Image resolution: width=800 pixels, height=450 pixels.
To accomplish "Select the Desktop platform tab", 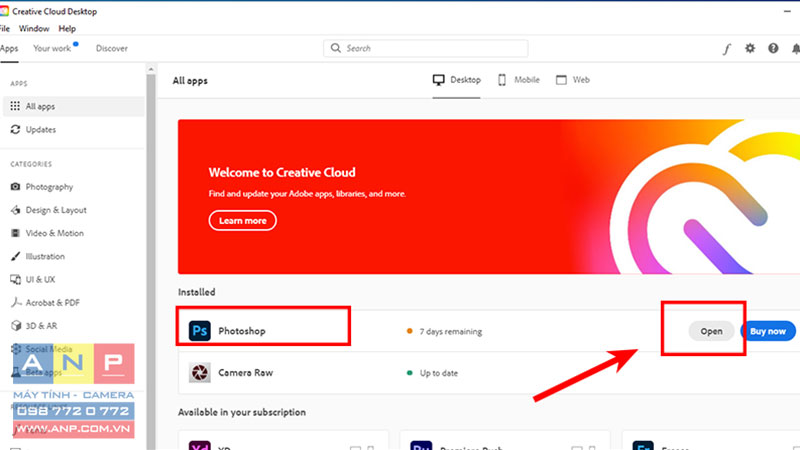I will [457, 80].
